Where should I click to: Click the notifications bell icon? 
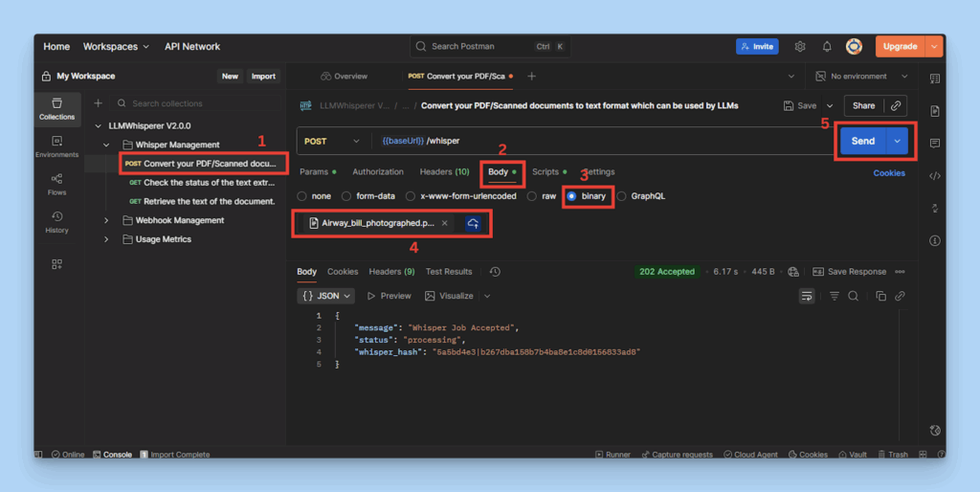[827, 46]
